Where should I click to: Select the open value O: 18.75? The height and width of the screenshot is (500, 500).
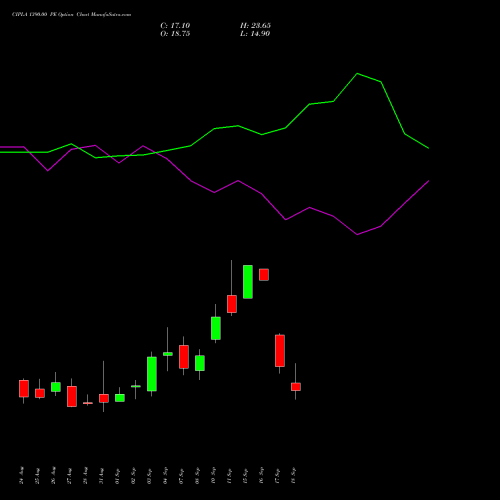coord(175,34)
